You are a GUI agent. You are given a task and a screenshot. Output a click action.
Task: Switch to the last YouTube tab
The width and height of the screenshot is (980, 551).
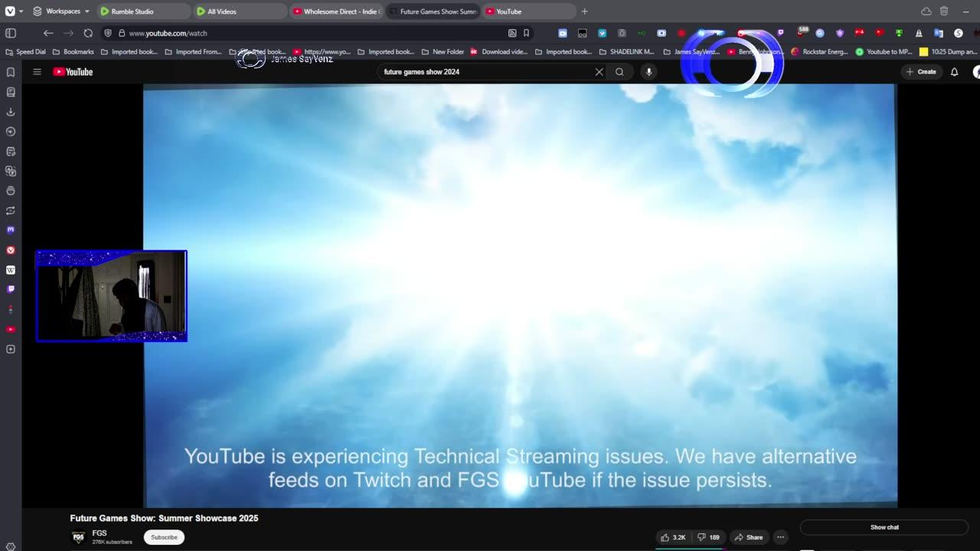(528, 11)
